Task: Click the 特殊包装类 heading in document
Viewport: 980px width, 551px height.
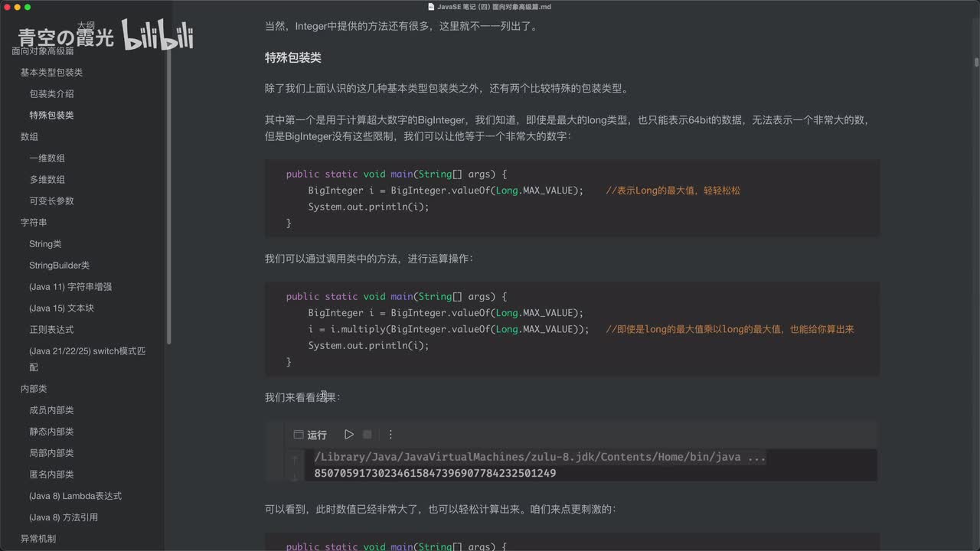Action: point(292,58)
